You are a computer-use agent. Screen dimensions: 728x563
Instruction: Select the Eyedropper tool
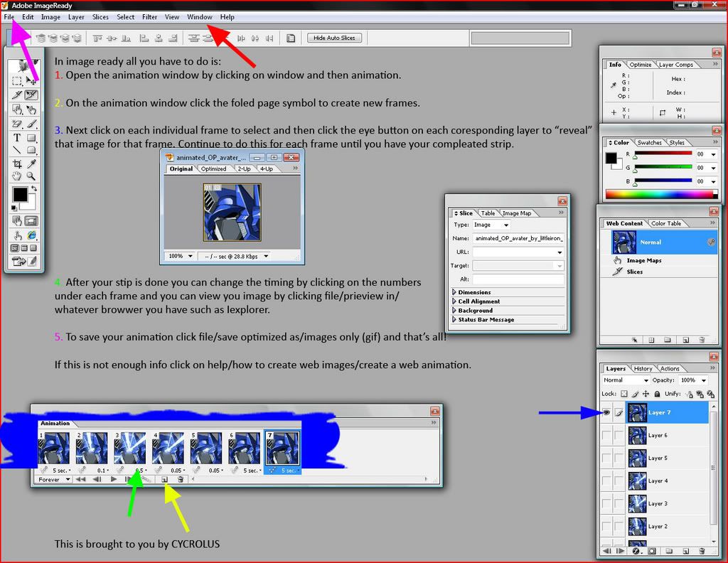pos(31,163)
